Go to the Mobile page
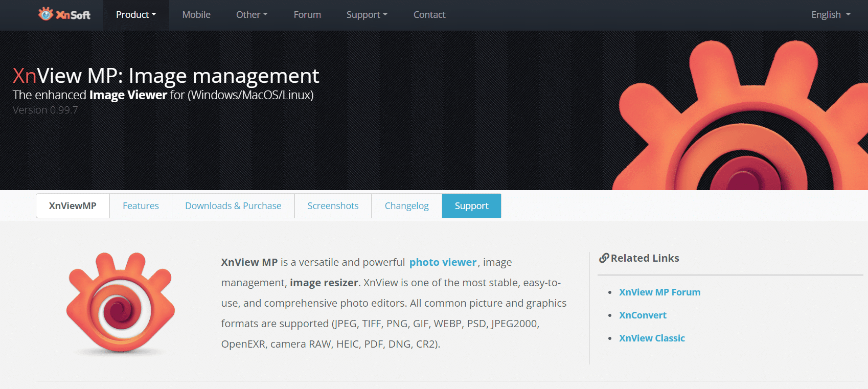The height and width of the screenshot is (389, 868). point(196,15)
